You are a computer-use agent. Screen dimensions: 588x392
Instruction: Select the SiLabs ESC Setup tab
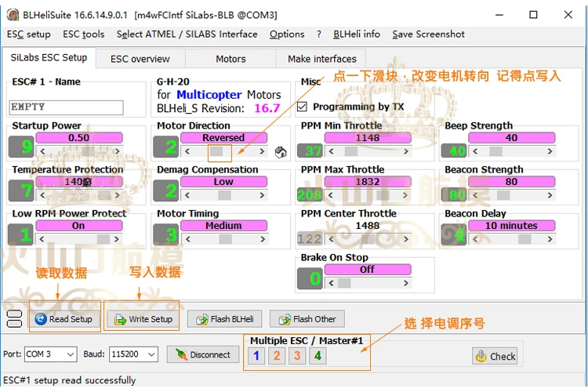(49, 57)
